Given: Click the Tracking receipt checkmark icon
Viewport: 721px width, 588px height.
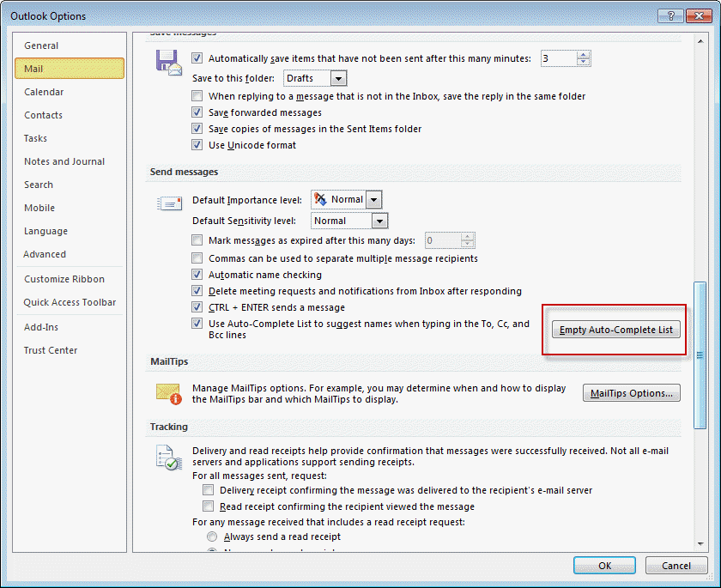Looking at the screenshot, I should [169, 458].
